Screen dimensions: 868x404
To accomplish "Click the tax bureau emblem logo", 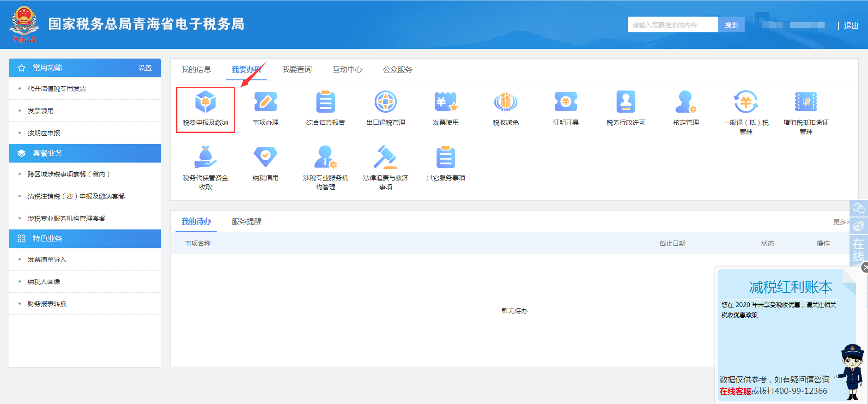I will (23, 24).
